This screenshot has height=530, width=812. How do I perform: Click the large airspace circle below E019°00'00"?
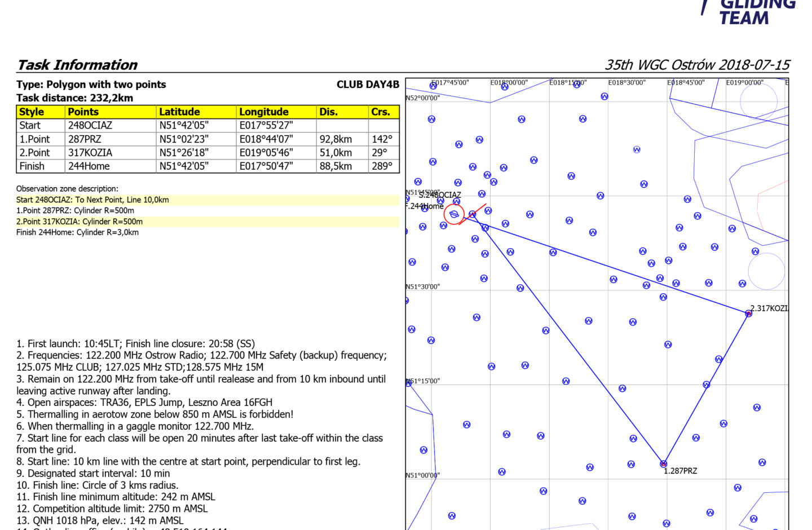(758, 101)
